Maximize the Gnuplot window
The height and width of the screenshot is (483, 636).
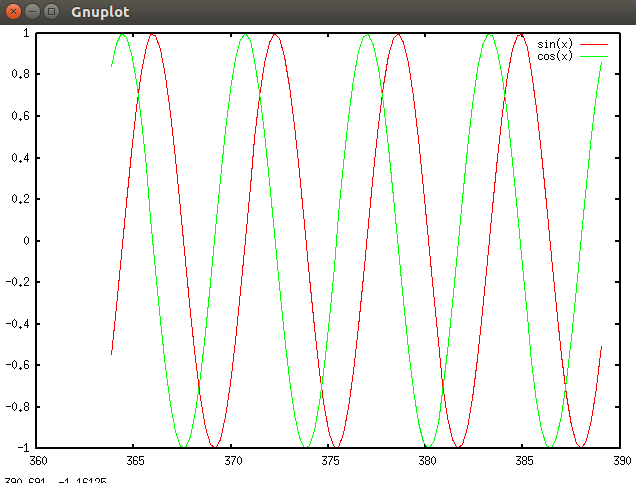point(51,12)
